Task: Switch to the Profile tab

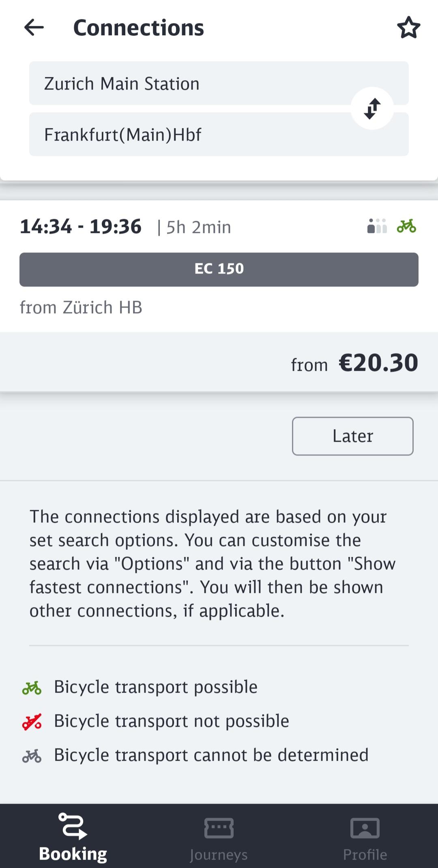Action: coord(365,836)
